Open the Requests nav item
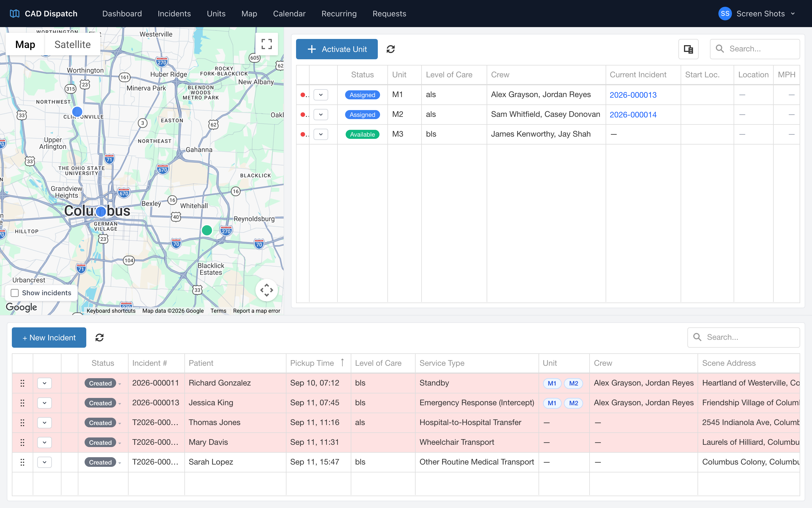 pyautogui.click(x=389, y=14)
